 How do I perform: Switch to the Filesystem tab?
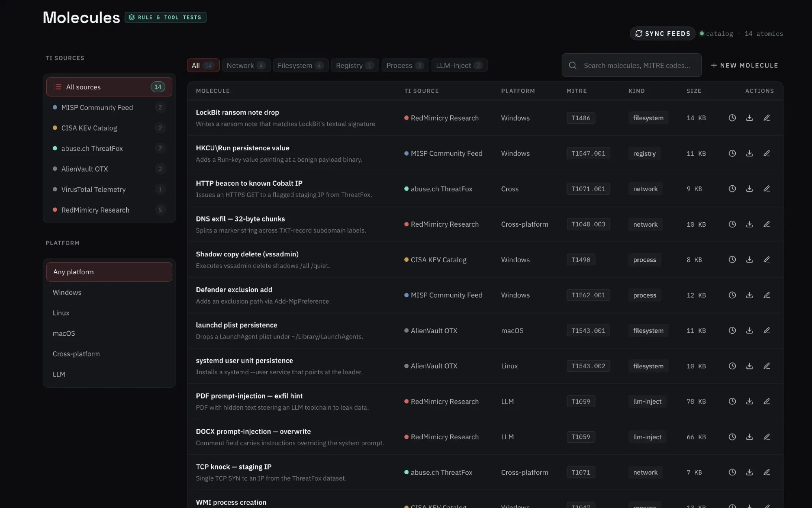pyautogui.click(x=300, y=65)
